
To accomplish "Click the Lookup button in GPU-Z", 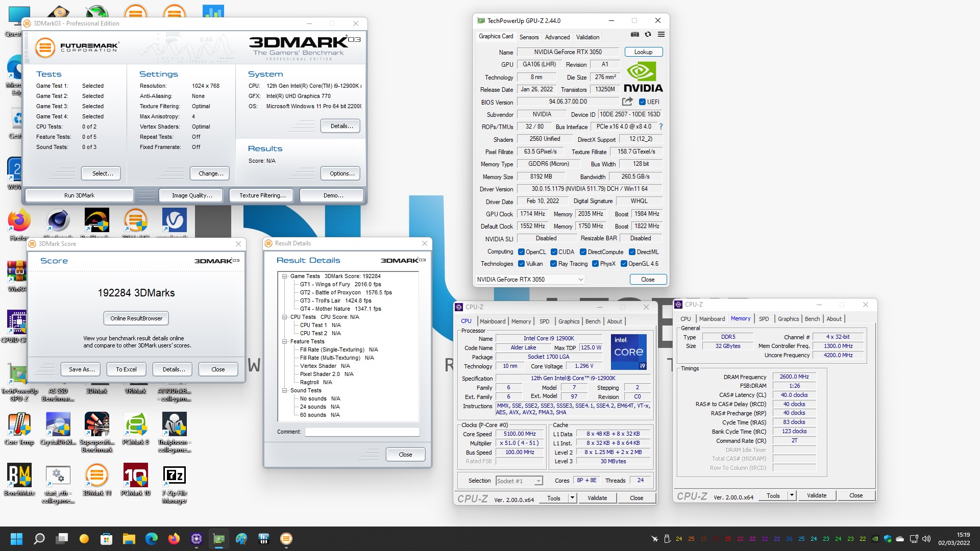I will [x=643, y=52].
